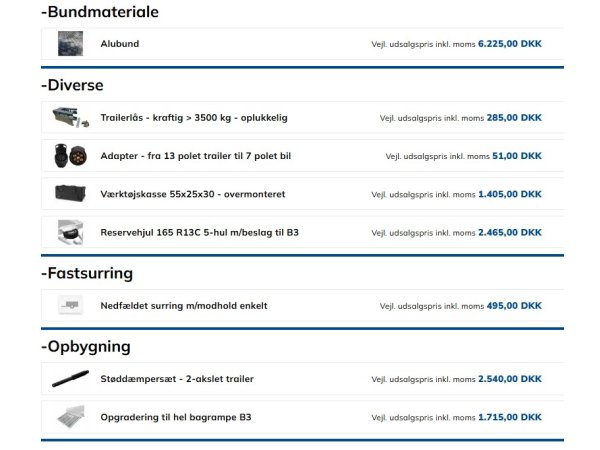Image resolution: width=600 pixels, height=450 pixels.
Task: Open Opgradering til hel bagrampe B3
Action: click(x=175, y=417)
